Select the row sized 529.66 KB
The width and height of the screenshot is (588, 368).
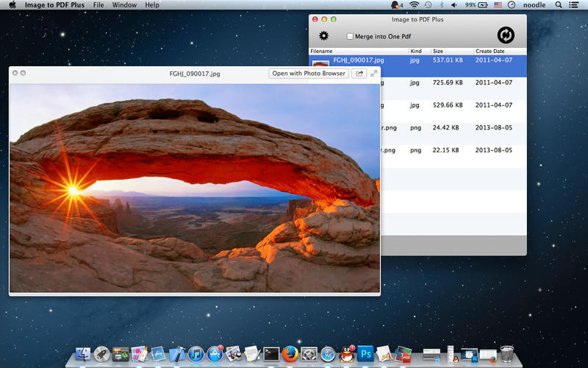pos(453,111)
